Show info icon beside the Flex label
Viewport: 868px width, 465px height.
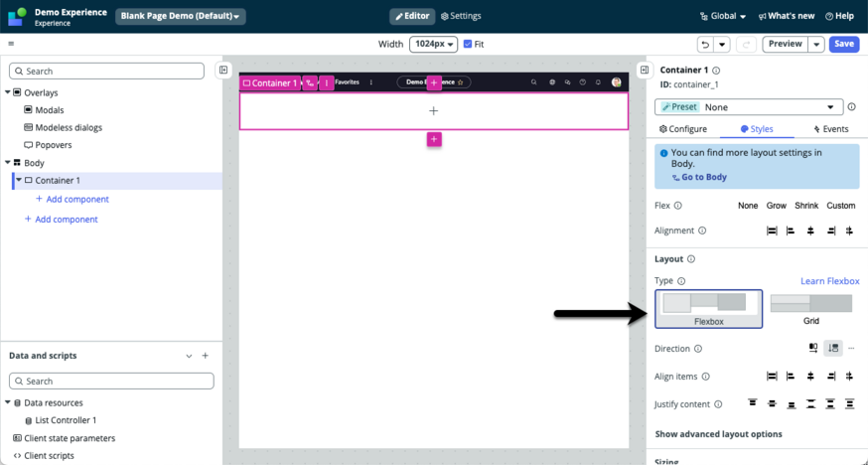click(678, 206)
